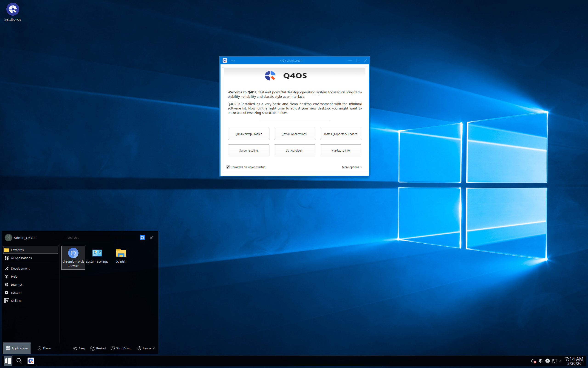The image size is (588, 368).
Task: Click the Q4OS welcome taskbar icon
Action: pos(31,361)
